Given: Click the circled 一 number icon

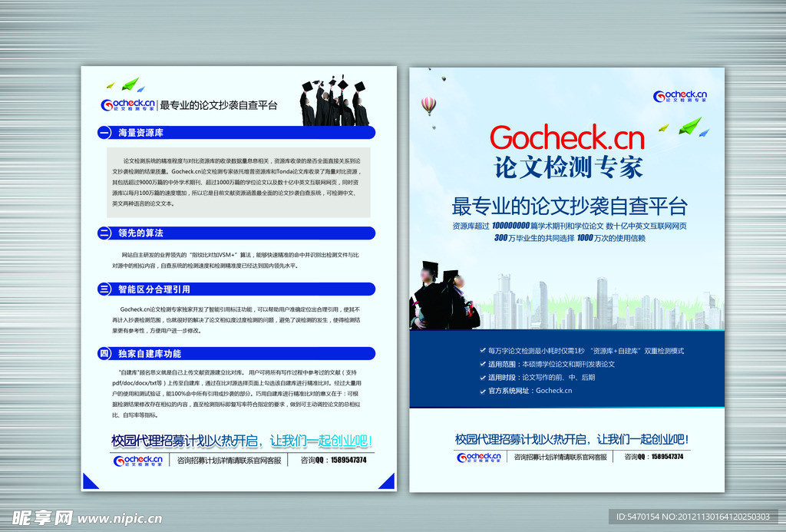Looking at the screenshot, I should (104, 132).
